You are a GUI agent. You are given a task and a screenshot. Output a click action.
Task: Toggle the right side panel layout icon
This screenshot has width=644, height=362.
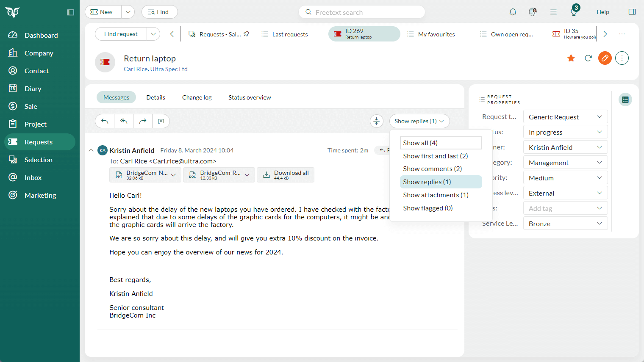point(632,11)
